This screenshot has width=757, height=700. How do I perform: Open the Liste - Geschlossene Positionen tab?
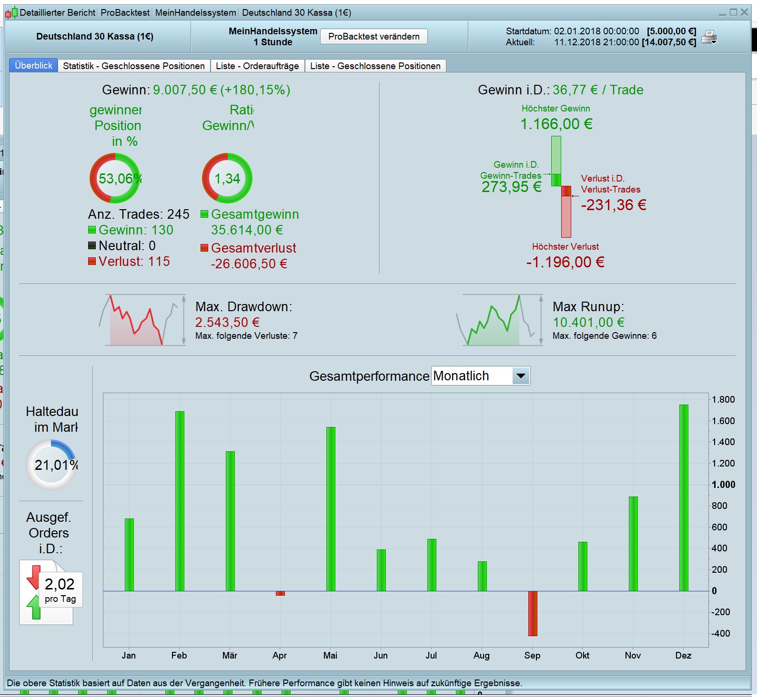[375, 66]
